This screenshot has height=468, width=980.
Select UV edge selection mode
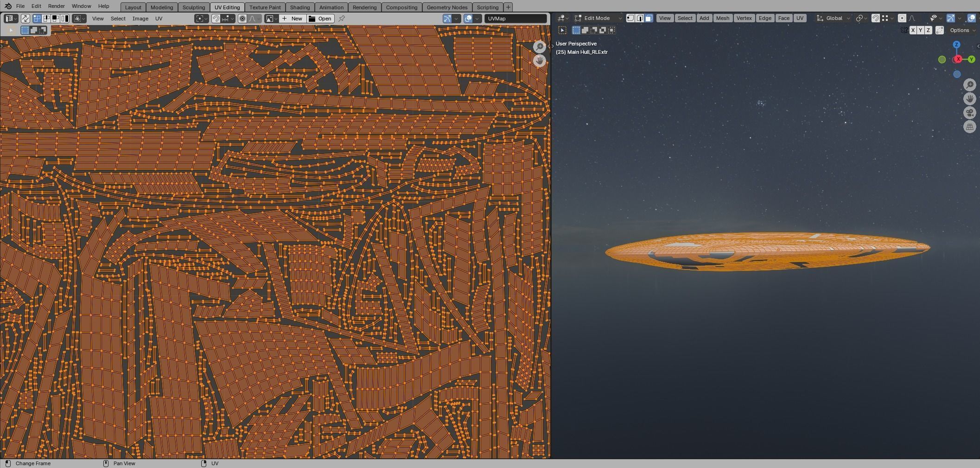click(46, 19)
